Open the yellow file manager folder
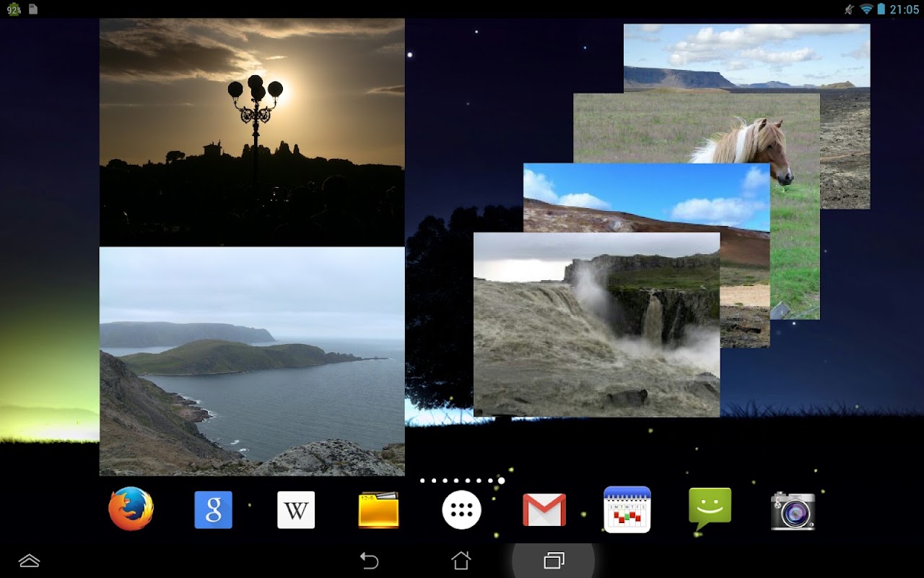The width and height of the screenshot is (924, 578). pos(379,509)
